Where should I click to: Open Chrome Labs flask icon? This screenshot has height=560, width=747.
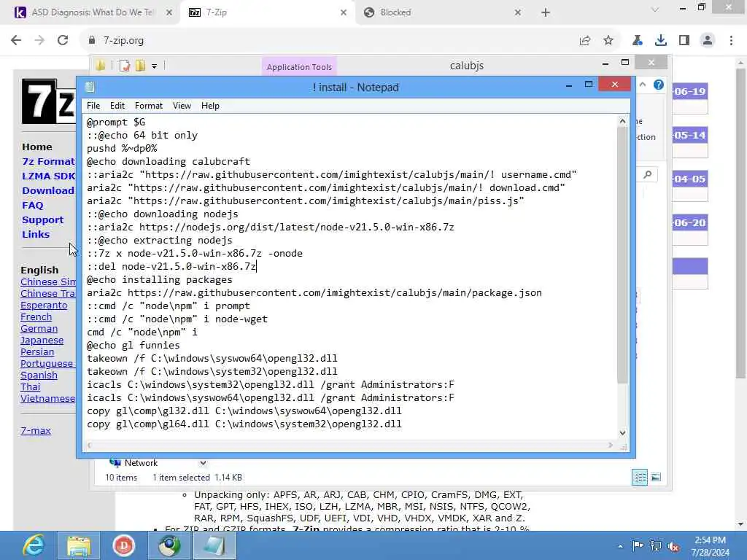coord(637,41)
